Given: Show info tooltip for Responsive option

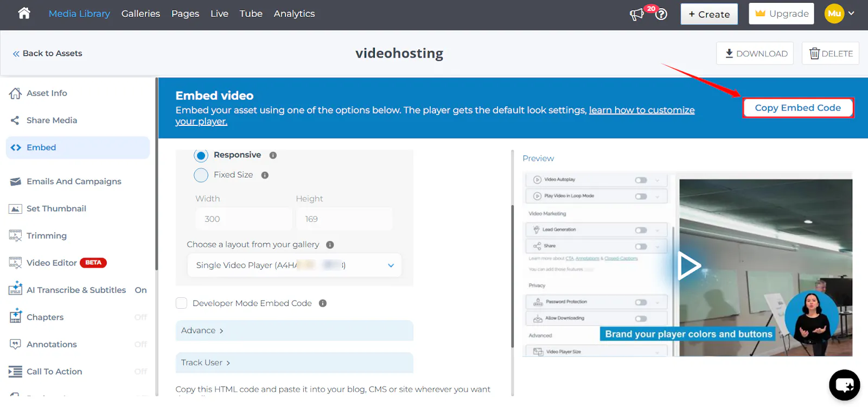Looking at the screenshot, I should point(273,155).
